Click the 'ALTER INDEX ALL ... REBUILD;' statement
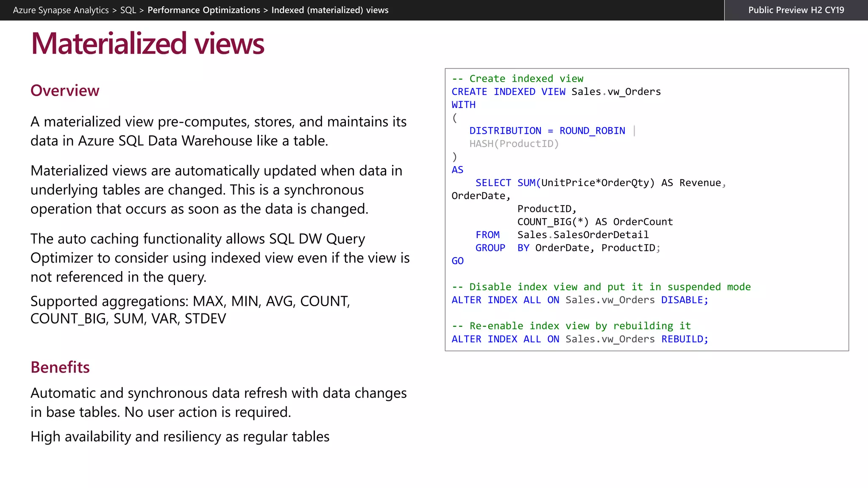 point(580,339)
